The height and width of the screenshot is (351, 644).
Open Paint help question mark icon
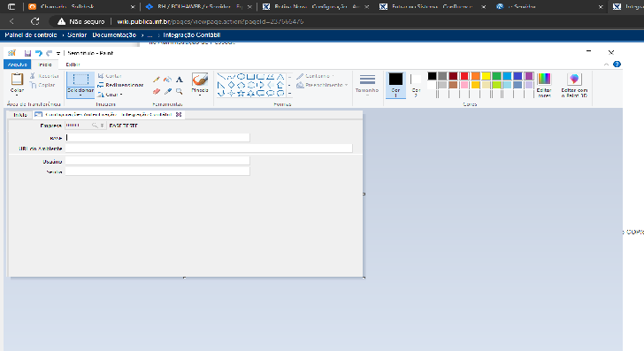point(617,64)
